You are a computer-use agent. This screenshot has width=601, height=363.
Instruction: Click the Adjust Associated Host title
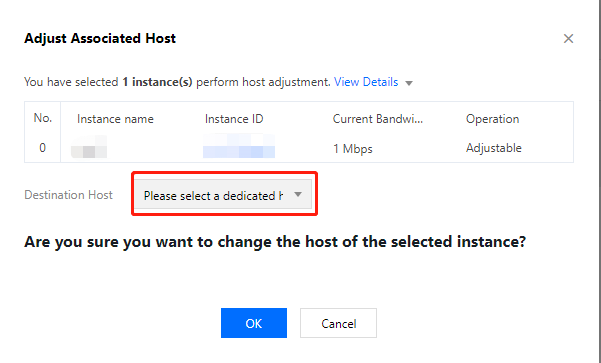coord(100,38)
